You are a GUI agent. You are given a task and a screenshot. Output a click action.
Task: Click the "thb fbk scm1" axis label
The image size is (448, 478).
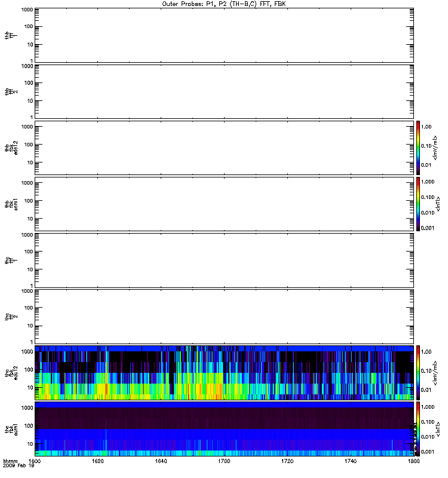click(x=11, y=204)
